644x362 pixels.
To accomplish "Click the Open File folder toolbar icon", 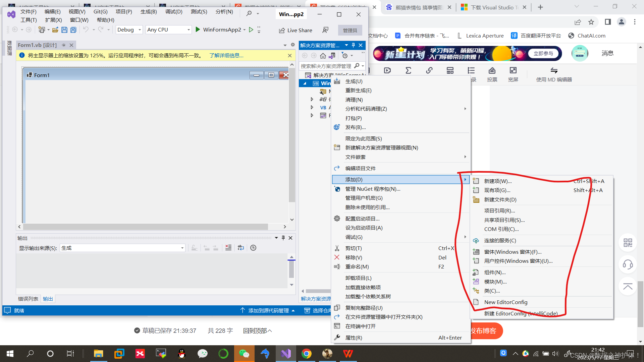I will (55, 30).
